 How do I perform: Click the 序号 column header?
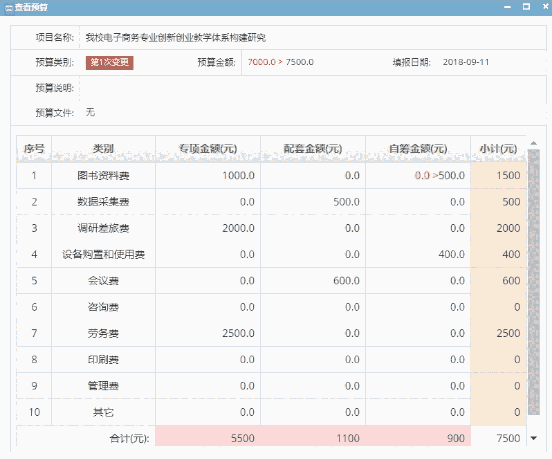pos(34,149)
